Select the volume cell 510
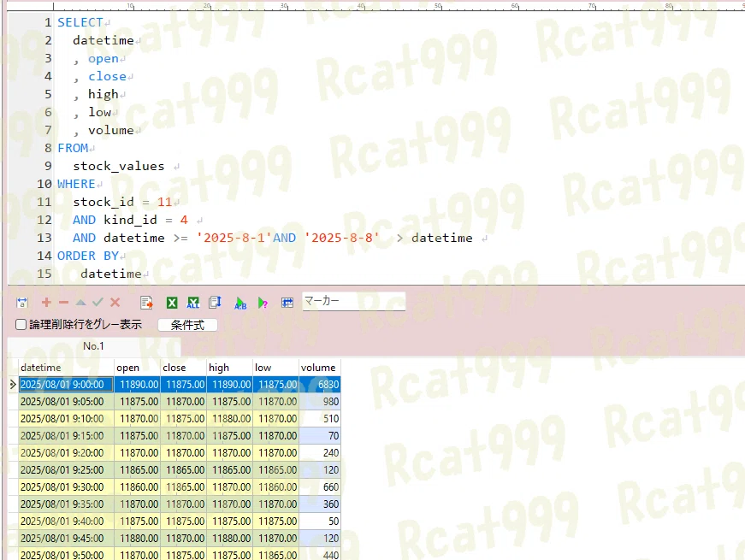745x560 pixels. pos(320,418)
